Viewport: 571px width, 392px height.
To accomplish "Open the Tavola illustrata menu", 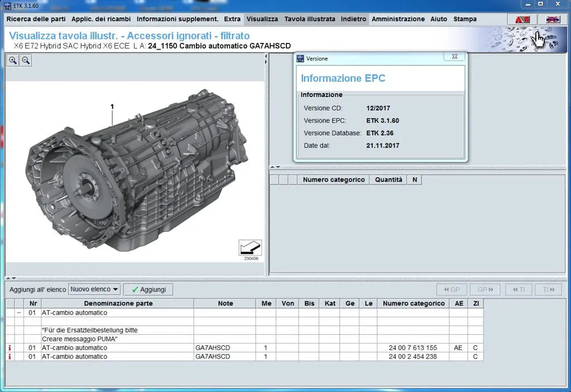I will (310, 19).
